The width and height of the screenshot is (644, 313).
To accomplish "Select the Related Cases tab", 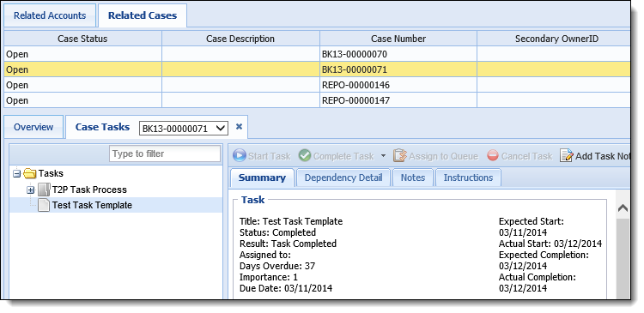I will (x=143, y=15).
